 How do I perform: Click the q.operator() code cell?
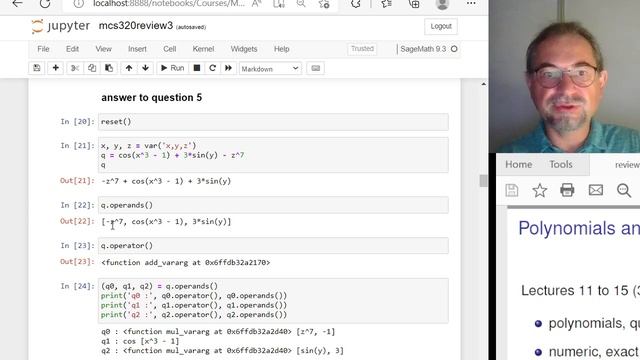click(273, 246)
